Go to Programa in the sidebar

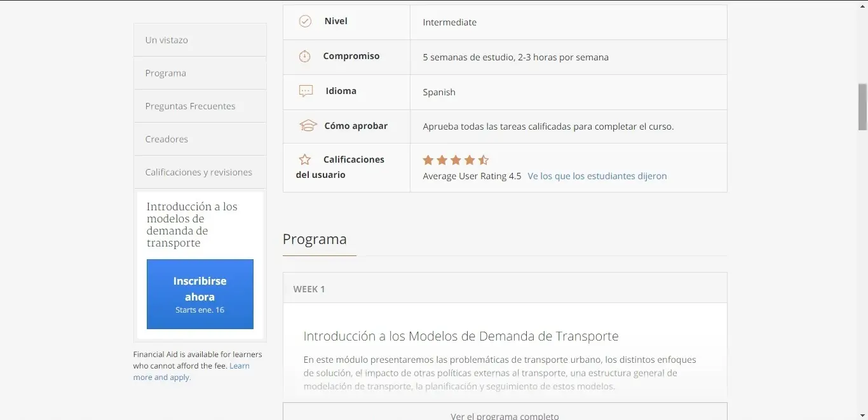click(200, 73)
